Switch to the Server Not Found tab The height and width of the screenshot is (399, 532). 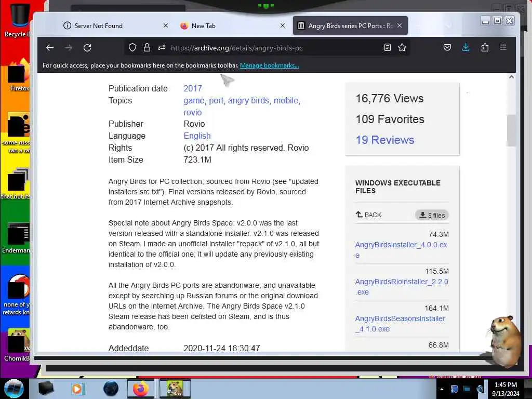pos(115,25)
